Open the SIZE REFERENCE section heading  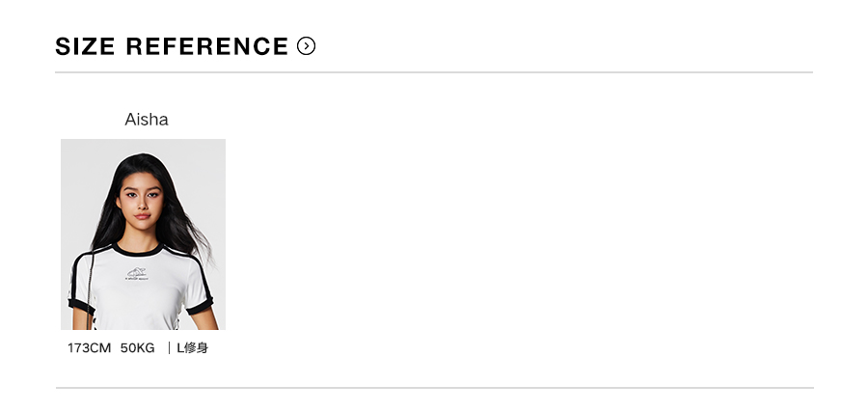point(172,46)
